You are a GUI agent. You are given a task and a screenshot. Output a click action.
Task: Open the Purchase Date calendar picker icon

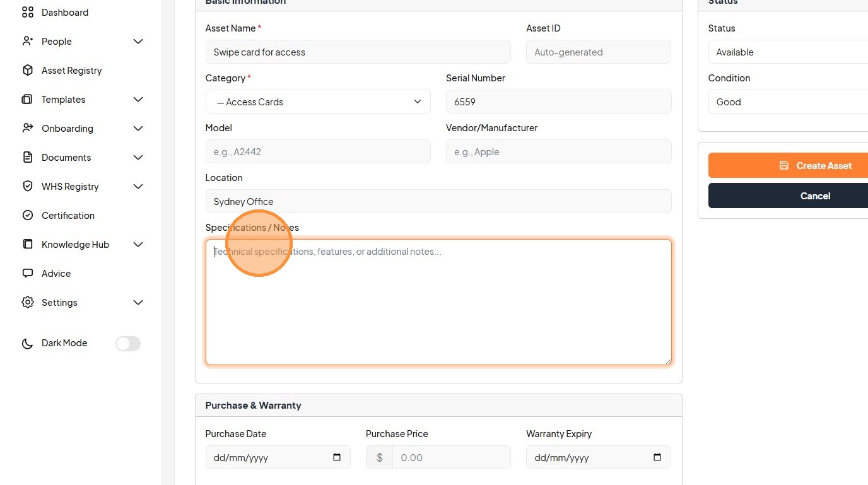pos(337,457)
